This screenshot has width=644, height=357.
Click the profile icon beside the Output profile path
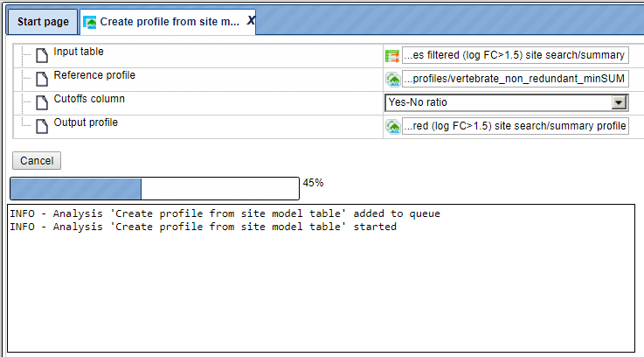point(392,126)
